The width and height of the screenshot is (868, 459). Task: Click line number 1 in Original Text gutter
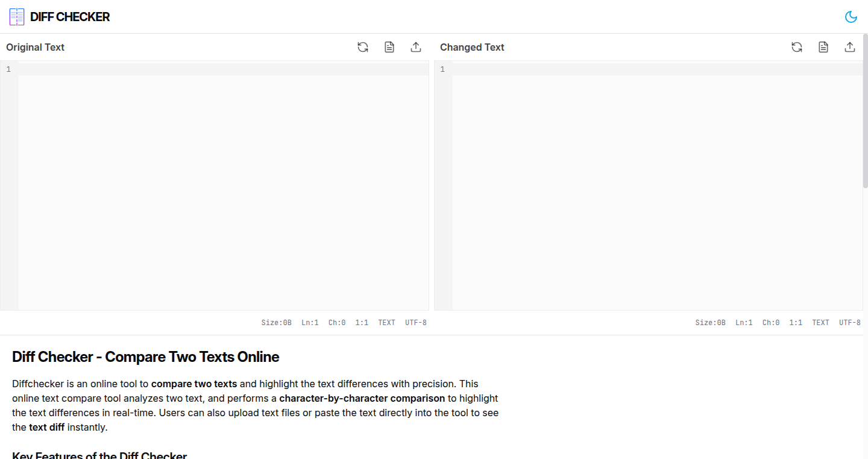[8, 69]
